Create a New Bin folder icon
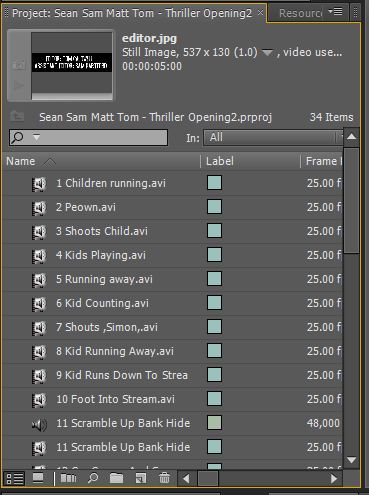Screen dimensions: 369x495 [x=116, y=479]
